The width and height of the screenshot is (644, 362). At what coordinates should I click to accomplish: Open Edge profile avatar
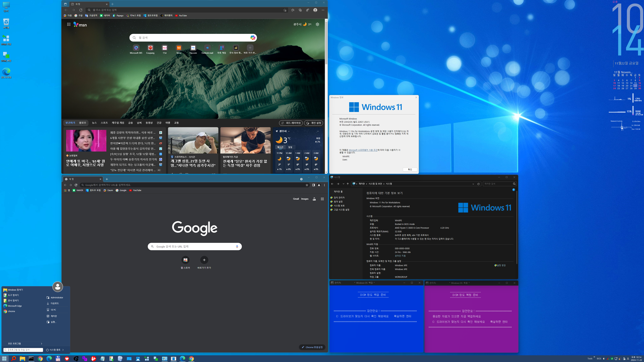point(315,10)
